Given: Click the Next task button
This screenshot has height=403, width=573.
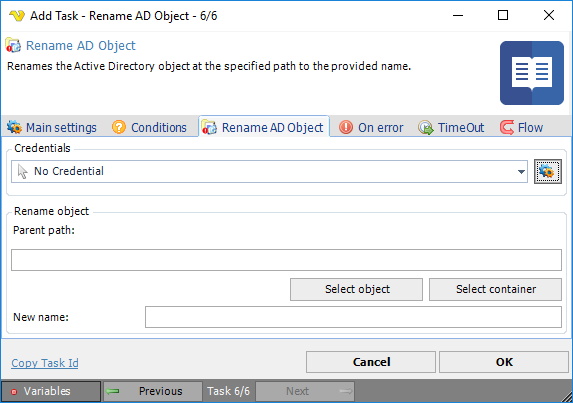Looking at the screenshot, I should [x=305, y=391].
